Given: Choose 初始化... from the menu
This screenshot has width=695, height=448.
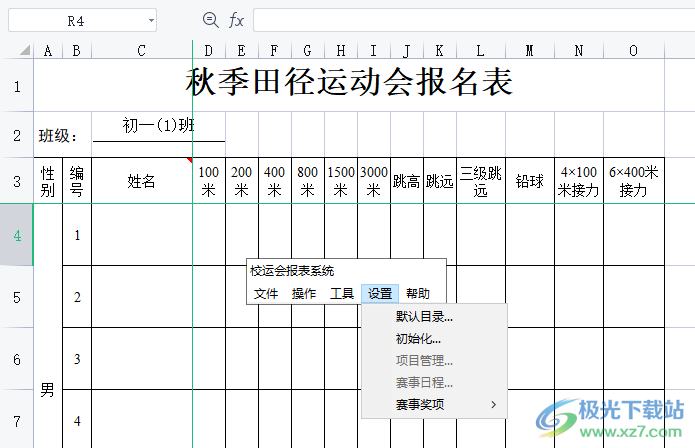Looking at the screenshot, I should pos(434,339).
